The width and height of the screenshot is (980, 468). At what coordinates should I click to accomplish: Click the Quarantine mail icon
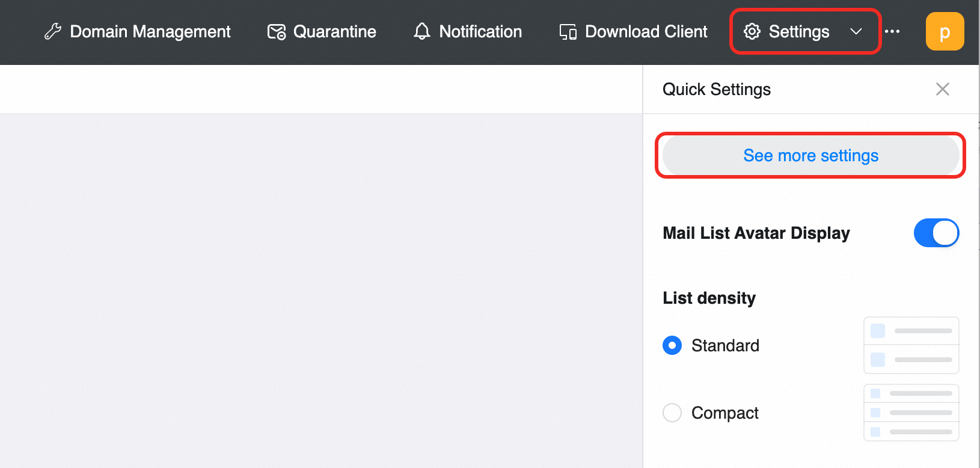277,32
